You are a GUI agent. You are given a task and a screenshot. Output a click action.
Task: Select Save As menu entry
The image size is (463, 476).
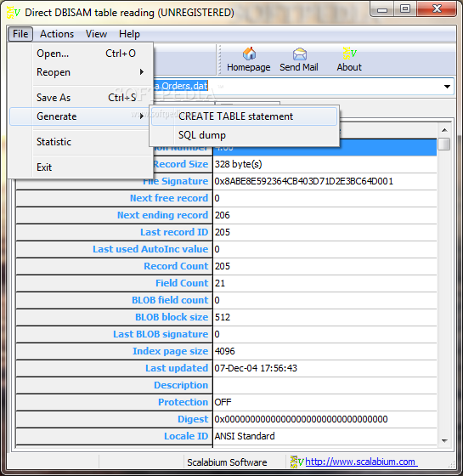pyautogui.click(x=82, y=98)
